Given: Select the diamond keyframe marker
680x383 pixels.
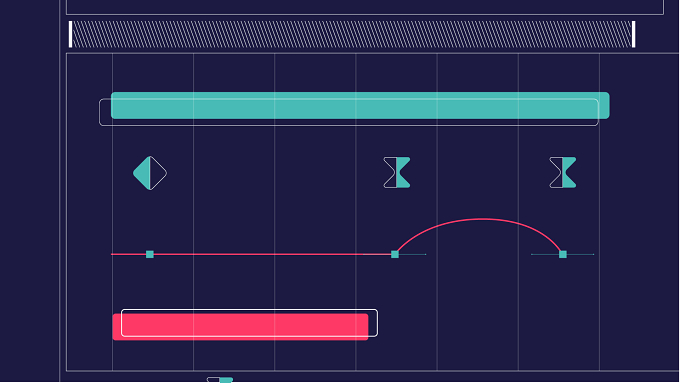Looking at the screenshot, I should coord(150,173).
